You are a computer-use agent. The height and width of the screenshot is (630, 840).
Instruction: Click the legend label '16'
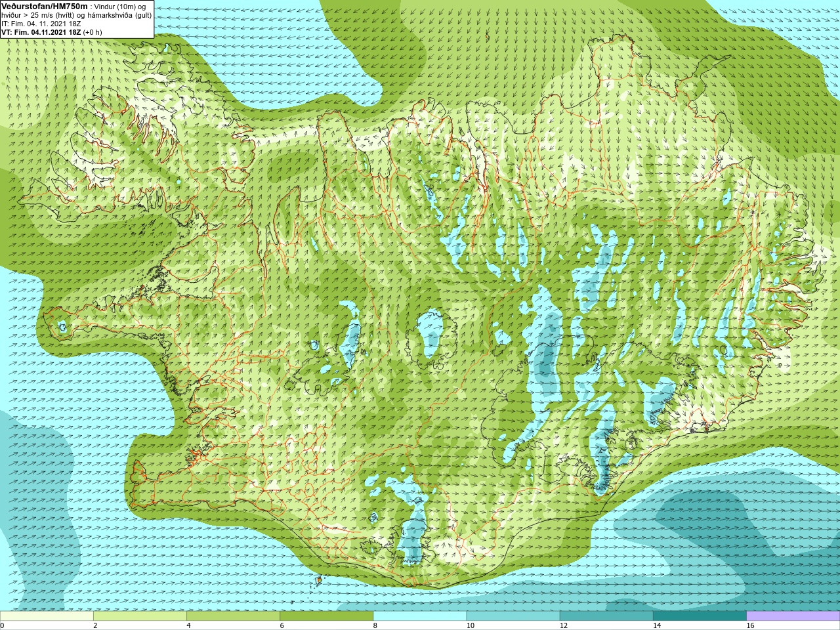tap(750, 625)
